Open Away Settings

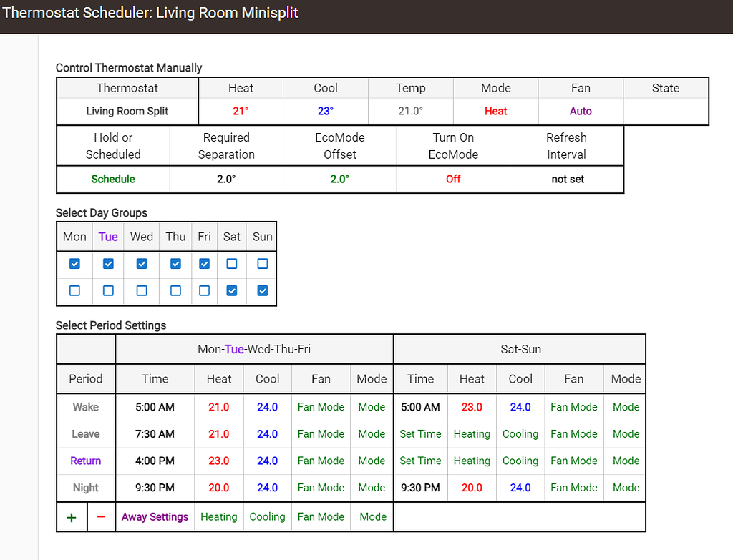click(x=155, y=516)
